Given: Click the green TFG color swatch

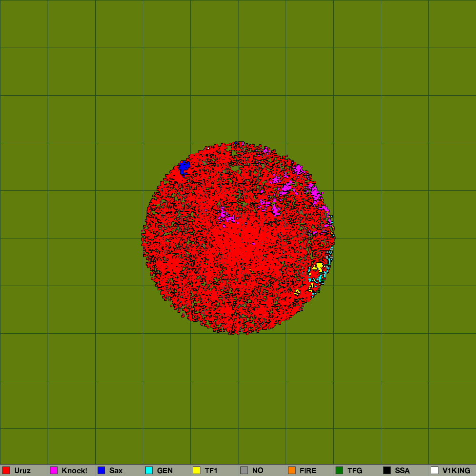Looking at the screenshot, I should [x=339, y=470].
